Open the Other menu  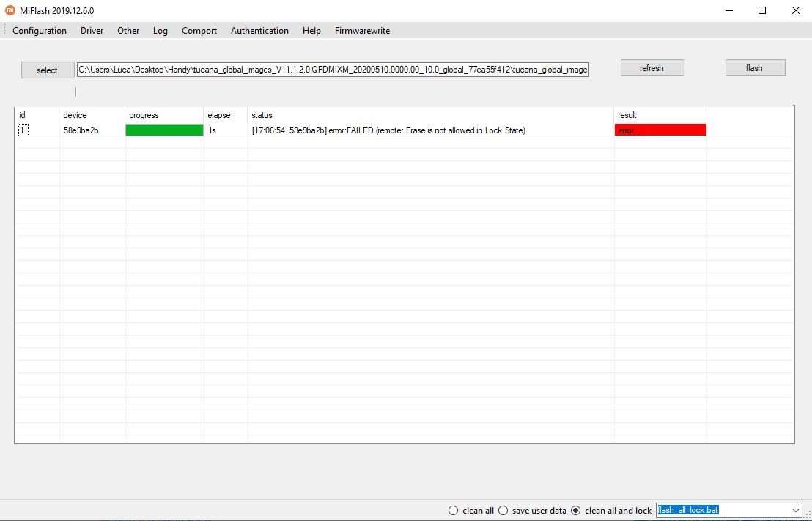[x=128, y=31]
